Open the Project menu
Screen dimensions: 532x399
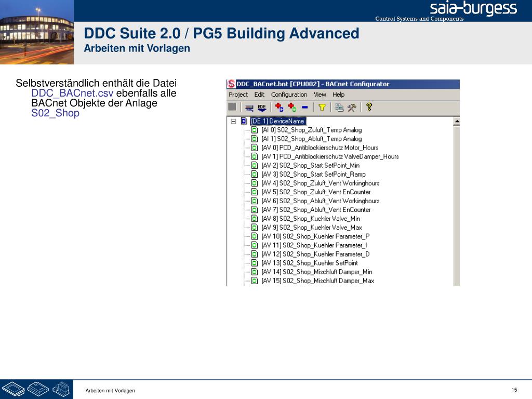(238, 95)
